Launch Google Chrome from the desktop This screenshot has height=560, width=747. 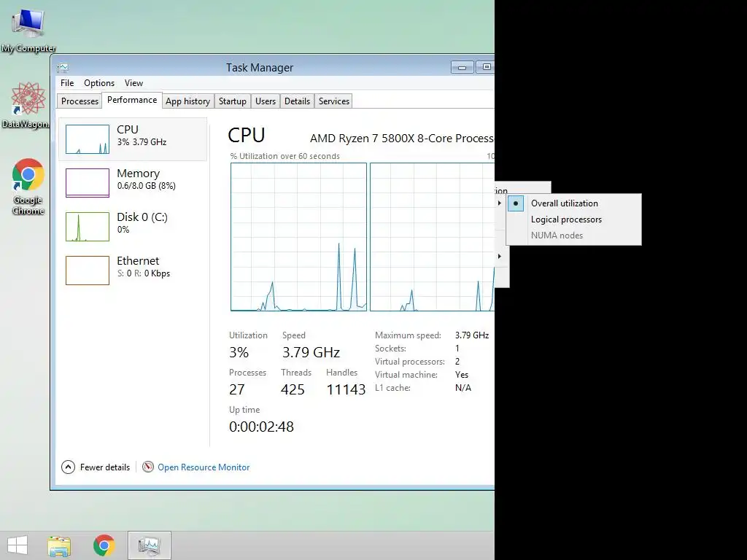pyautogui.click(x=28, y=186)
